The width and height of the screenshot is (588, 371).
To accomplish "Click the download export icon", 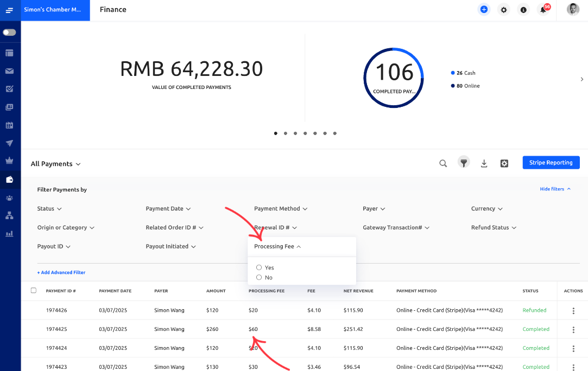I will click(x=484, y=163).
